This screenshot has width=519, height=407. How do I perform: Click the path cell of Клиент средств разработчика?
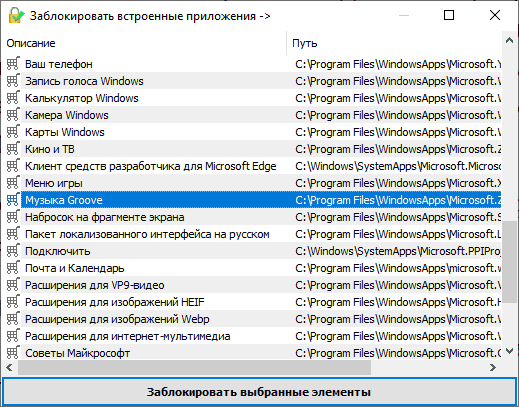(398, 166)
